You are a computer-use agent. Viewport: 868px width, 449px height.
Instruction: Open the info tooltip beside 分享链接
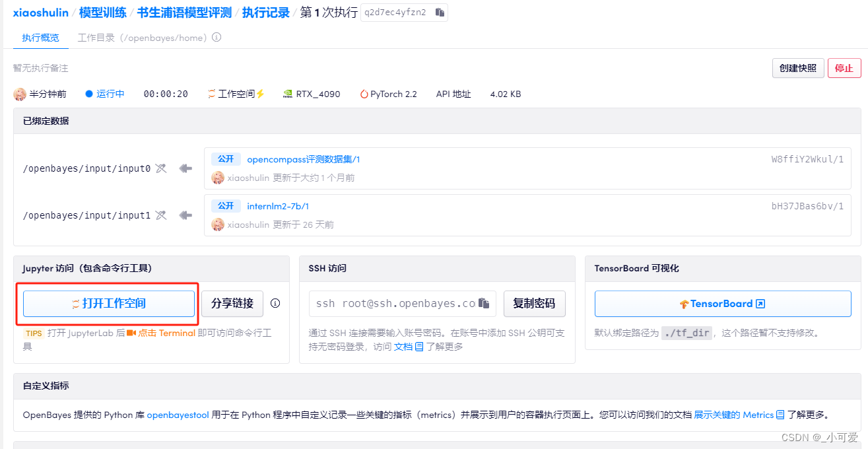click(x=275, y=303)
